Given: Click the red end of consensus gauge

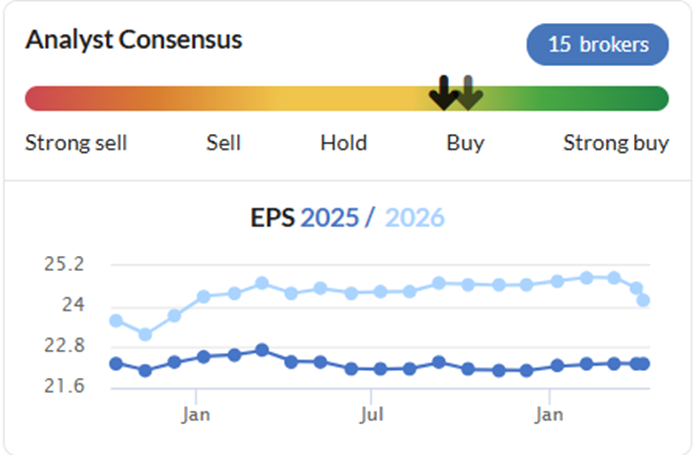Looking at the screenshot, I should coord(38,99).
